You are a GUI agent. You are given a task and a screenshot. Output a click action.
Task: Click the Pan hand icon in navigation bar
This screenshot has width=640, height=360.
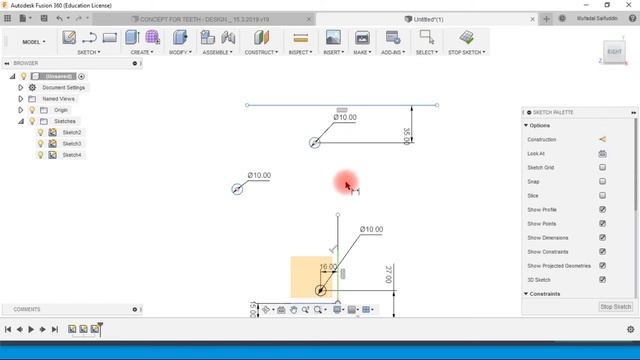pos(293,310)
